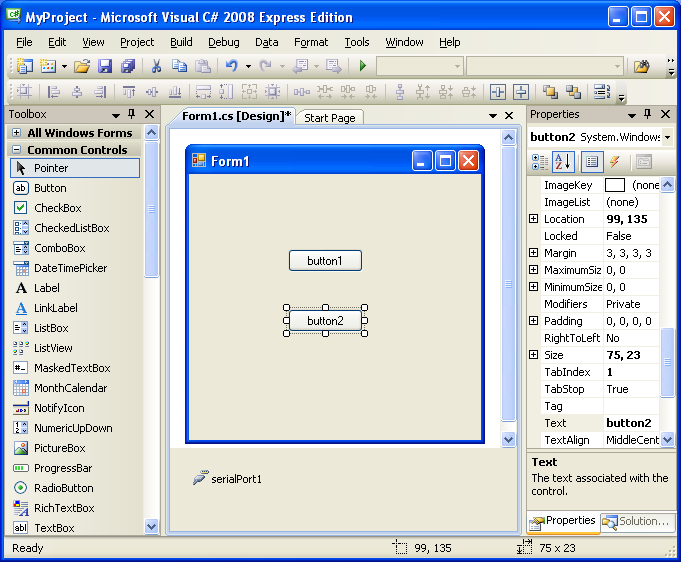Viewport: 681px width, 562px height.
Task: Show the Properties list icon in Properties panel
Action: [592, 162]
